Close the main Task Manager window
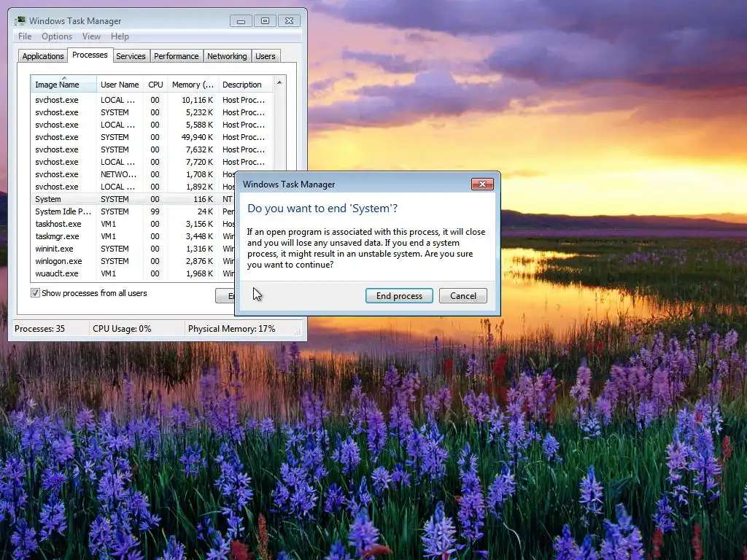 [289, 21]
